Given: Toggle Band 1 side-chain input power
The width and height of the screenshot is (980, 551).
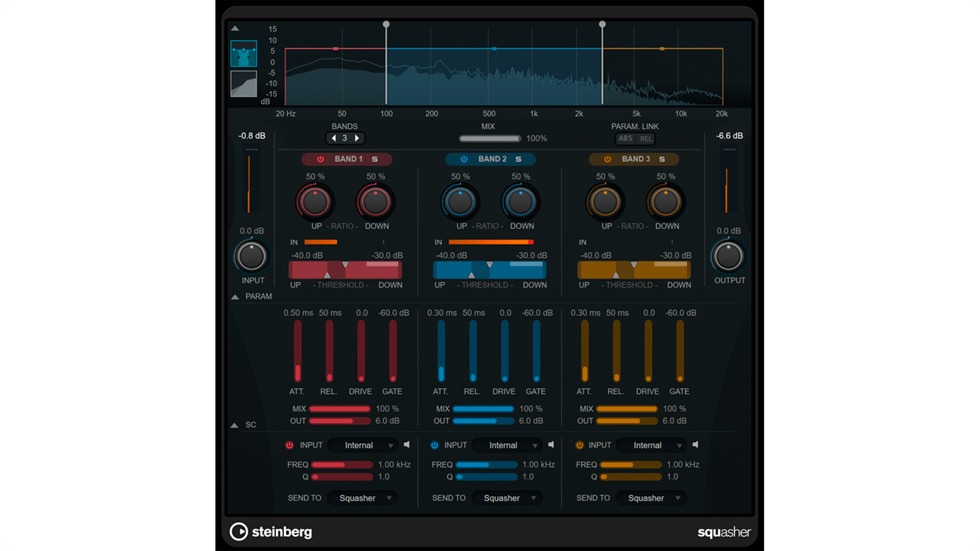Looking at the screenshot, I should point(289,445).
